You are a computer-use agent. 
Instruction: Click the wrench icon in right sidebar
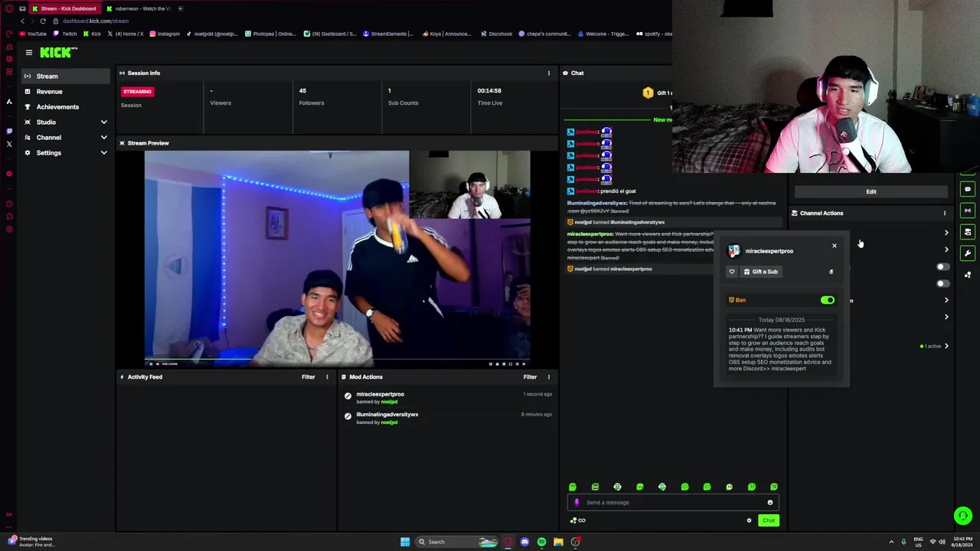click(968, 253)
